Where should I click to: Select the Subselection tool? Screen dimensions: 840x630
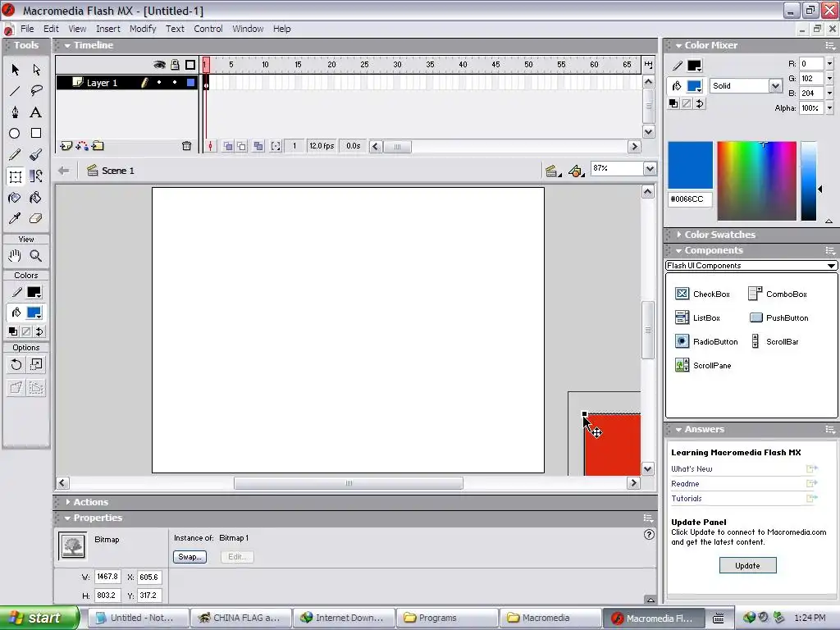pos(36,70)
